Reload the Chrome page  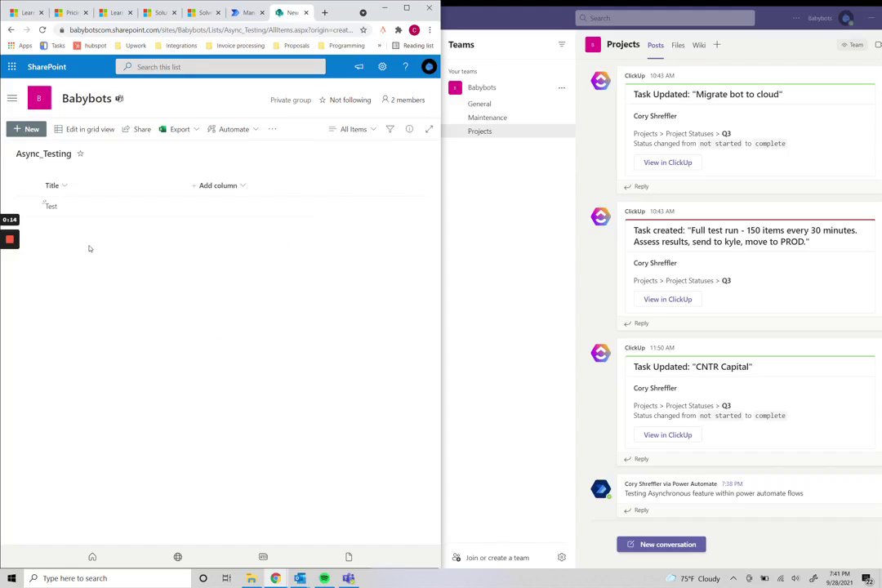click(x=42, y=29)
